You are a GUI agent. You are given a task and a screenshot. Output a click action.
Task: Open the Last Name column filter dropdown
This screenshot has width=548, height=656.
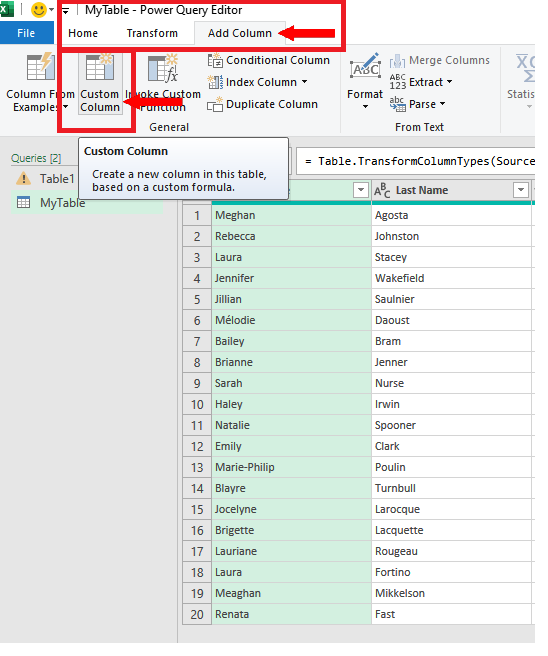point(521,190)
